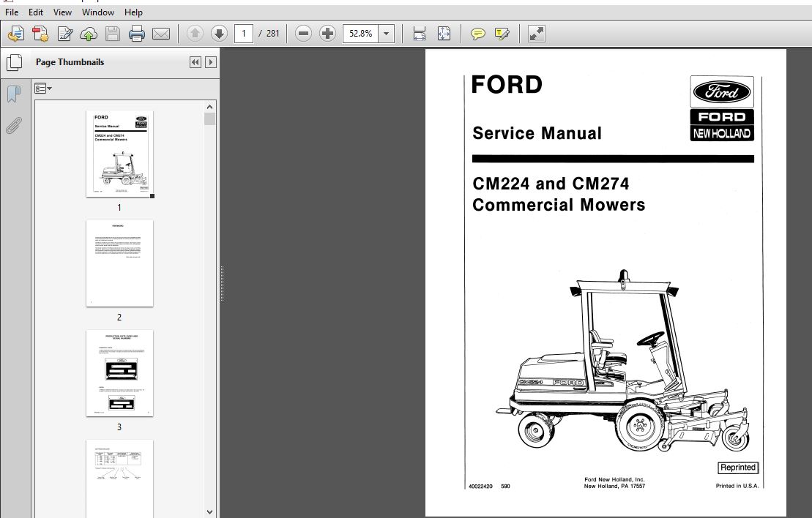Open the Edit menu
Viewport: 812px width, 518px height.
coord(36,12)
